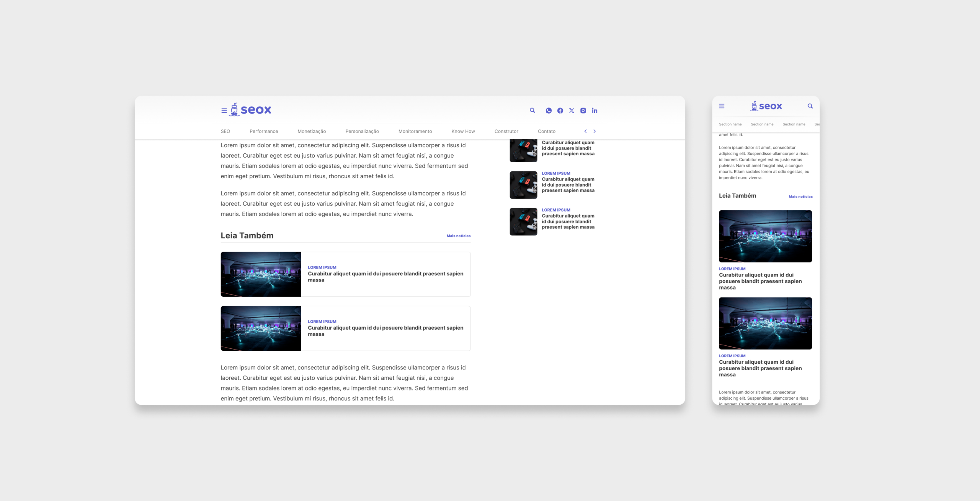Open the WhatsApp social icon
The width and height of the screenshot is (980, 501).
point(549,111)
